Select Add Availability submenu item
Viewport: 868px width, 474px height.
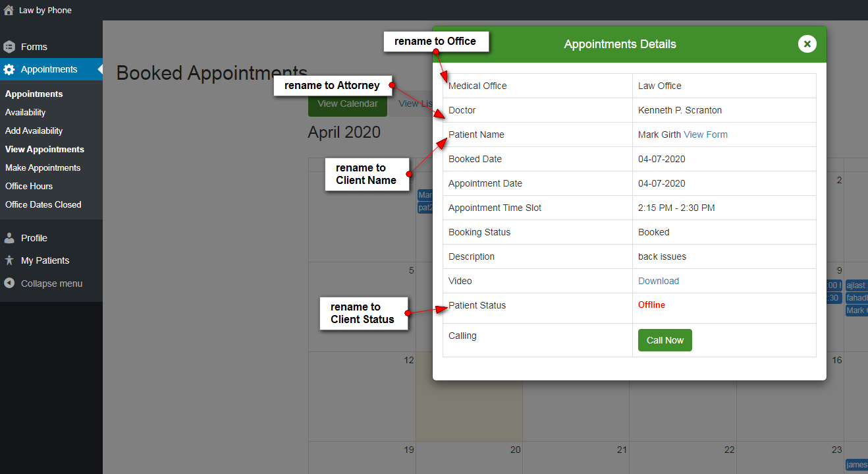pos(34,131)
